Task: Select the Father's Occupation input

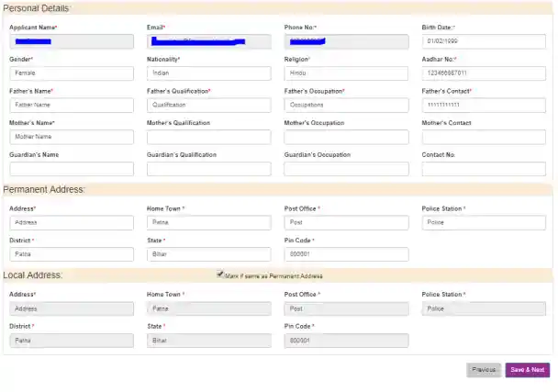Action: click(346, 106)
